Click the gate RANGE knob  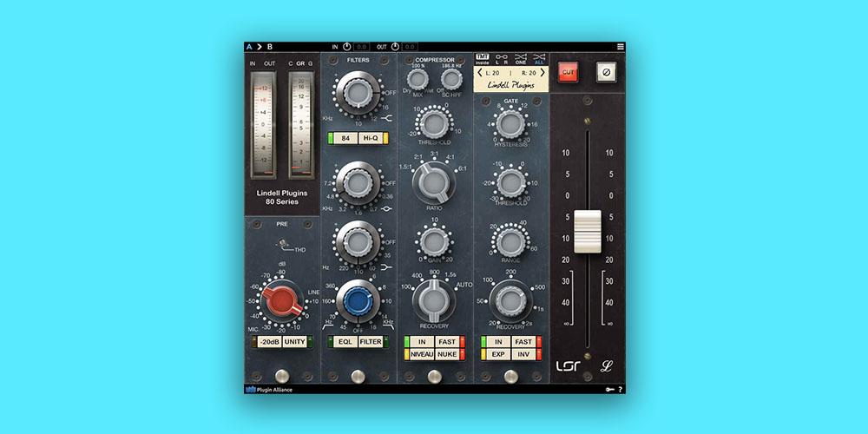(511, 242)
